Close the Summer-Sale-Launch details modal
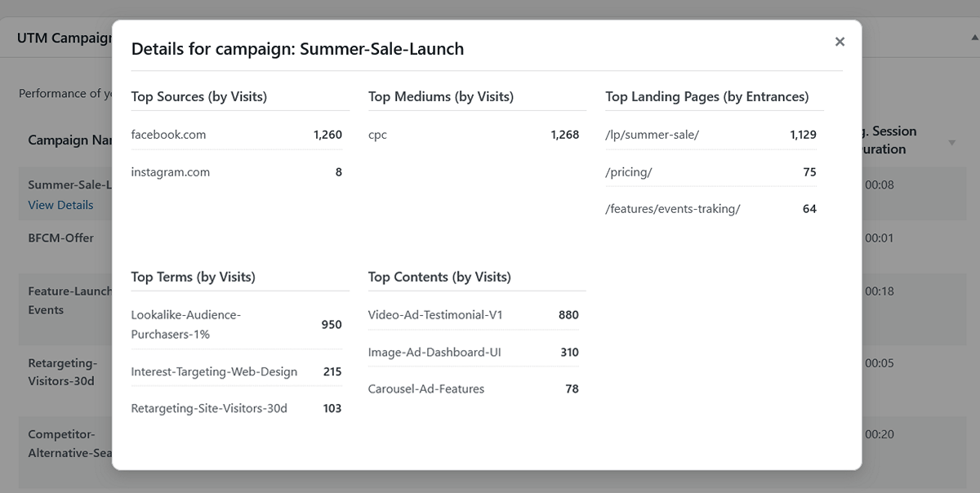The width and height of the screenshot is (980, 493). pos(840,41)
